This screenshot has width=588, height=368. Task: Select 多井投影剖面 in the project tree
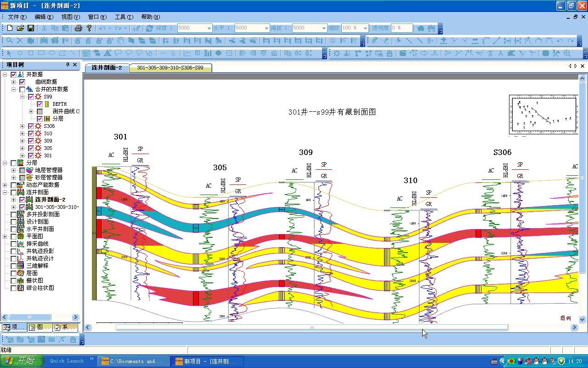tap(43, 214)
